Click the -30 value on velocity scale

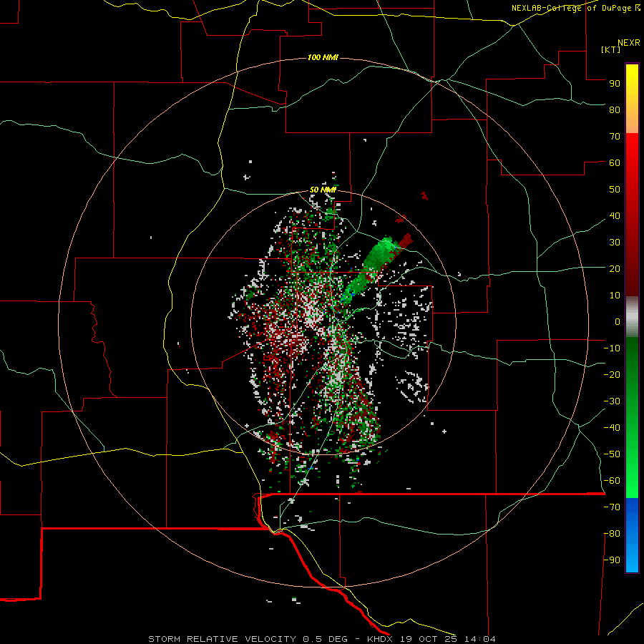point(612,401)
